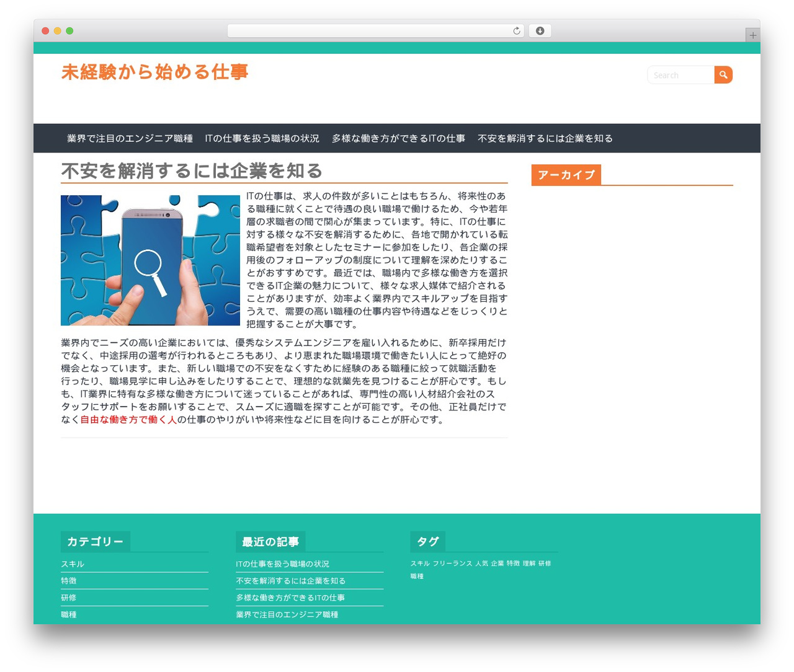This screenshot has height=672, width=794.
Task: Select the スキル tag in the tag cloud
Action: [x=420, y=564]
